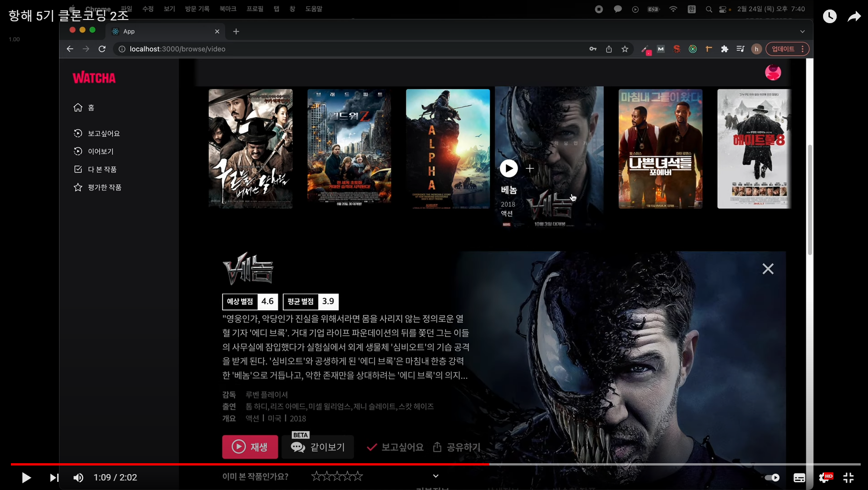Image resolution: width=868 pixels, height=490 pixels.
Task: Select the 나쁜 녀석들 포에버 poster
Action: (660, 149)
